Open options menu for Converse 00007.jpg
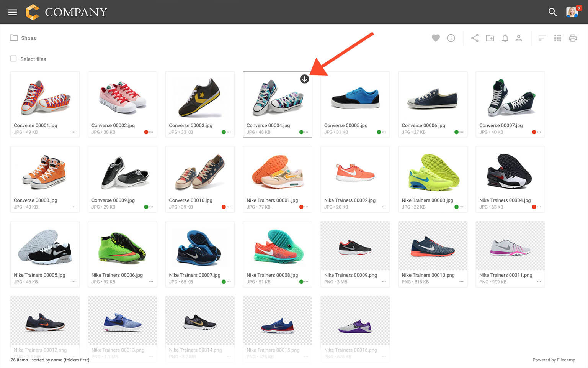Viewport: 588px width, 368px height. coord(539,132)
